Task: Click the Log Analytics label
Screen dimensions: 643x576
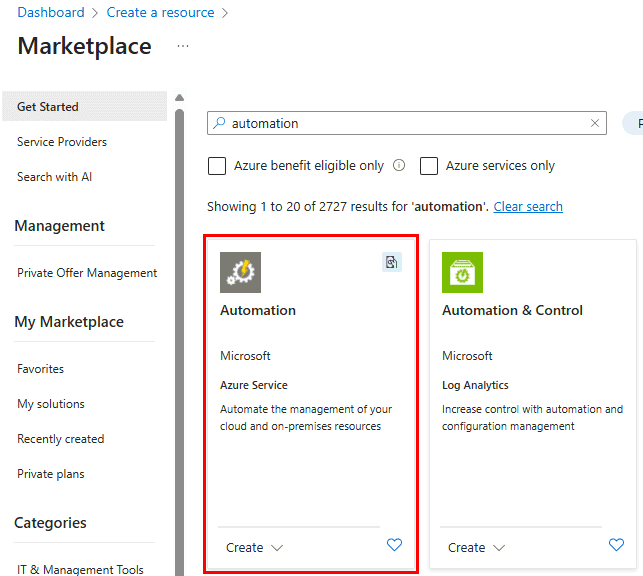Action: click(475, 385)
